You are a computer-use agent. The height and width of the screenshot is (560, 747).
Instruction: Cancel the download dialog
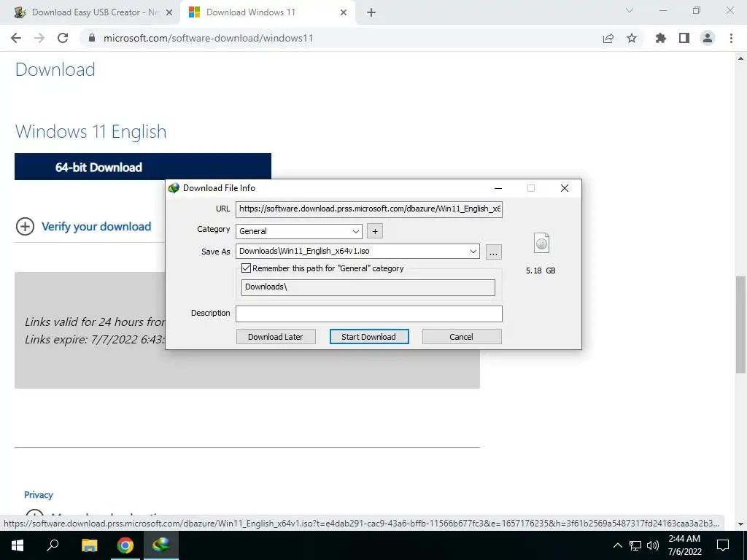pos(461,337)
